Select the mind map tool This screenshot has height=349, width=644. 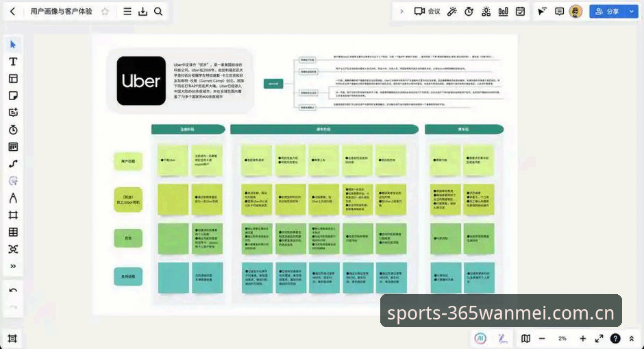pos(13,249)
